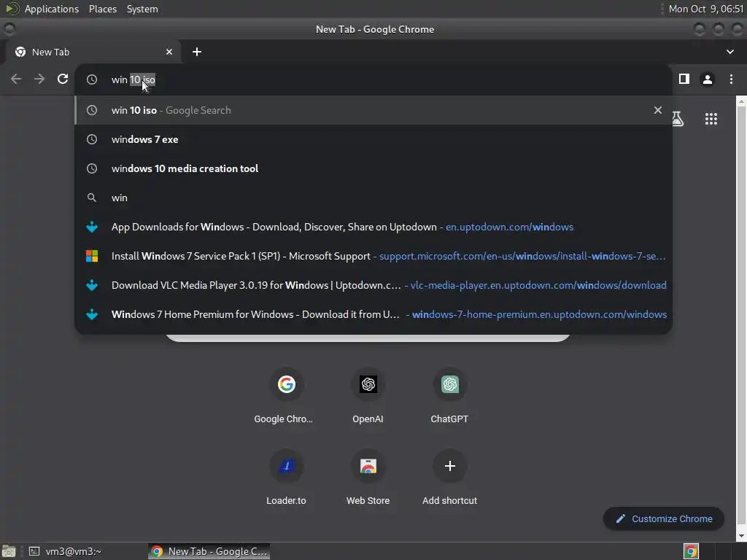
Task: Open the Search Labs flask icon
Action: click(678, 119)
